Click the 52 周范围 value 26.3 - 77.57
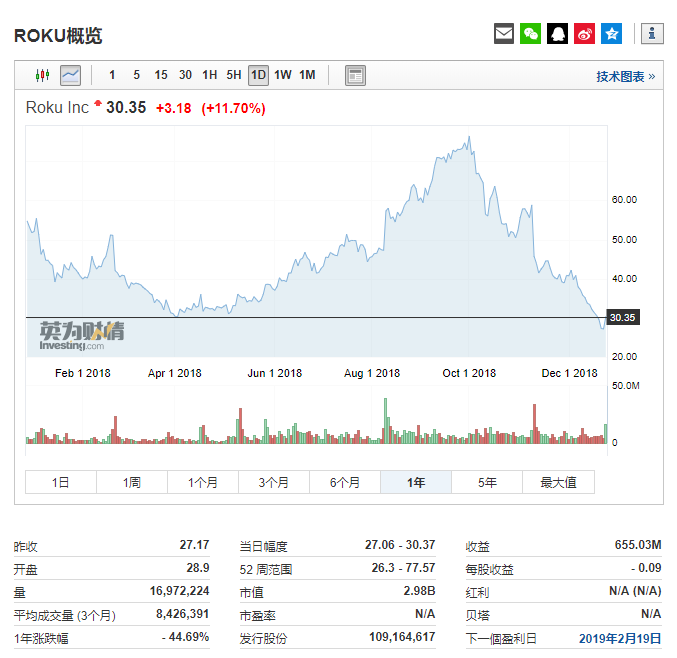The image size is (677, 658). 403,568
